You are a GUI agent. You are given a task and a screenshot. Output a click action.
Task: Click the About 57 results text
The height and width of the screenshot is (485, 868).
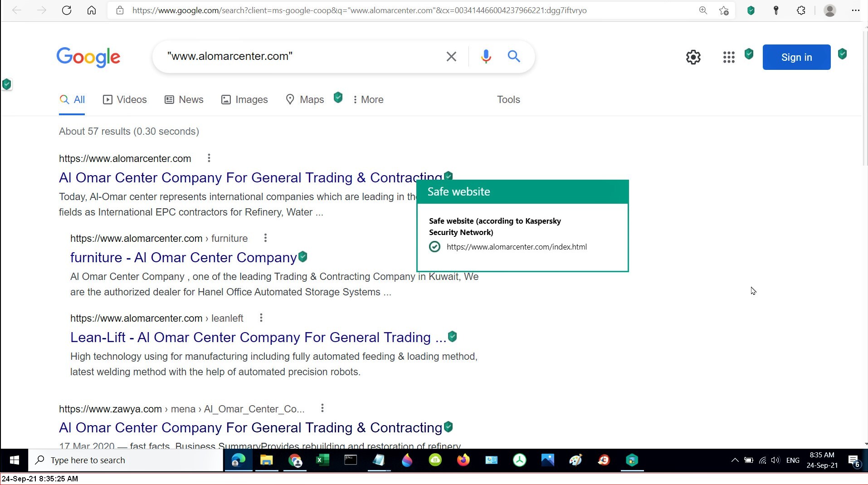(x=129, y=132)
